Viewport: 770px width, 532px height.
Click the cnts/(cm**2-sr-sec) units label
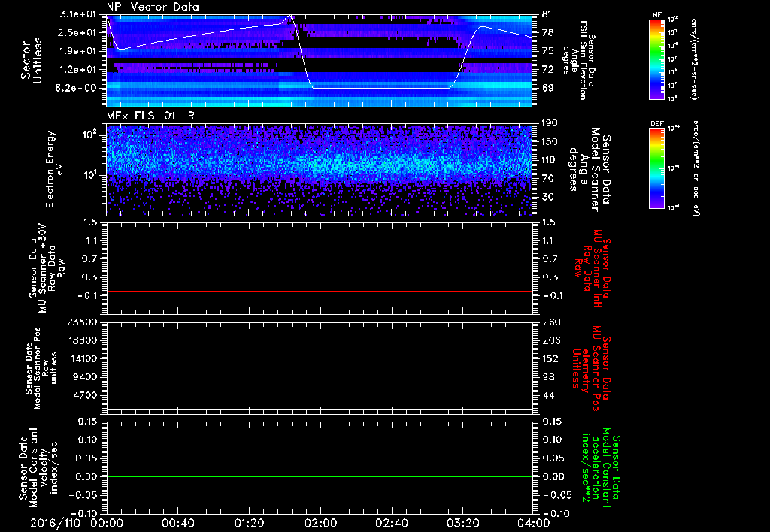coord(694,59)
